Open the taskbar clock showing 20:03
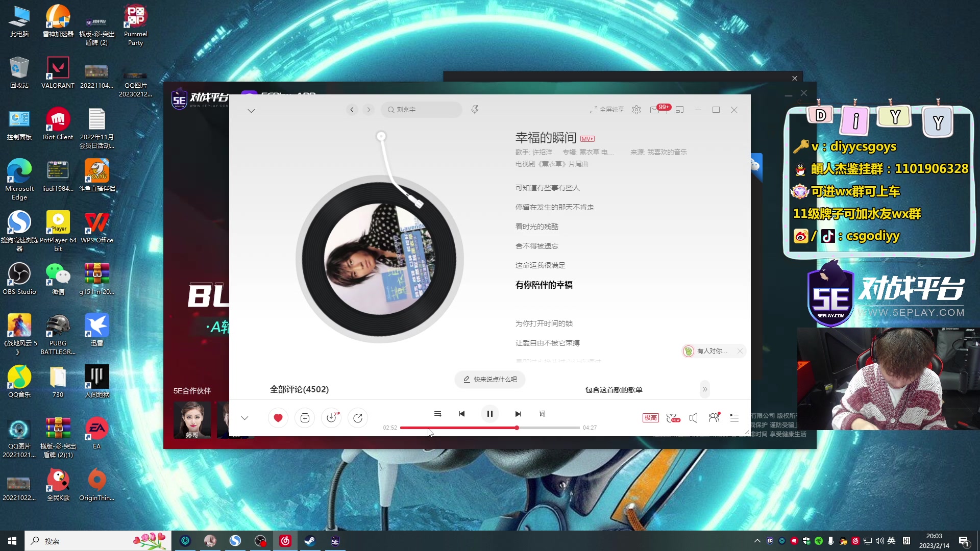The image size is (980, 551). pyautogui.click(x=934, y=541)
